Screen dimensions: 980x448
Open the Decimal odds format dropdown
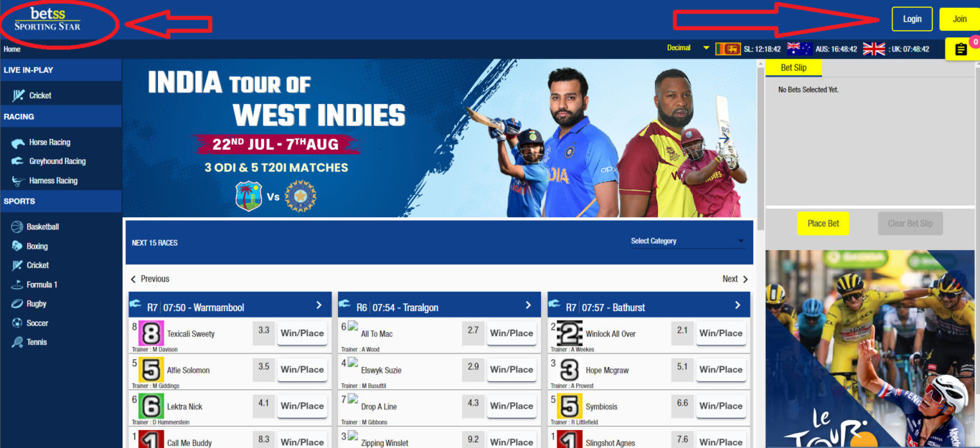(x=687, y=48)
